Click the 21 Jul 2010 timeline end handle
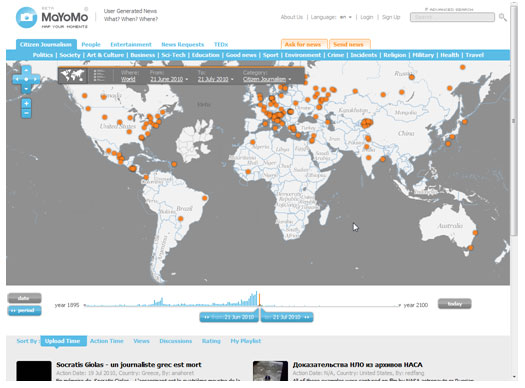 [287, 317]
